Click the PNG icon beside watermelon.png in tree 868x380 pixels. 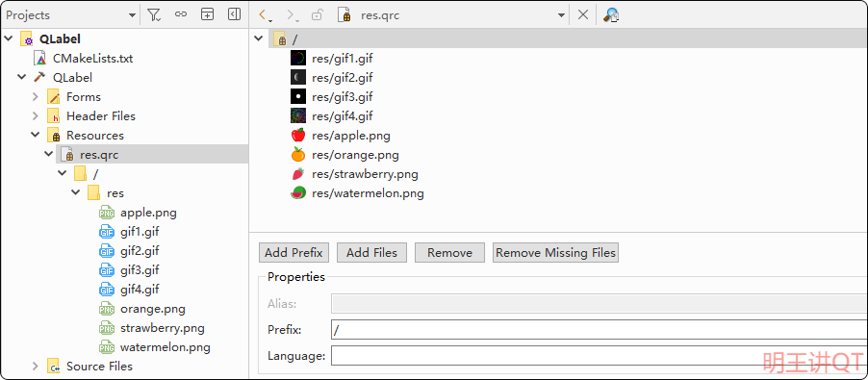107,347
